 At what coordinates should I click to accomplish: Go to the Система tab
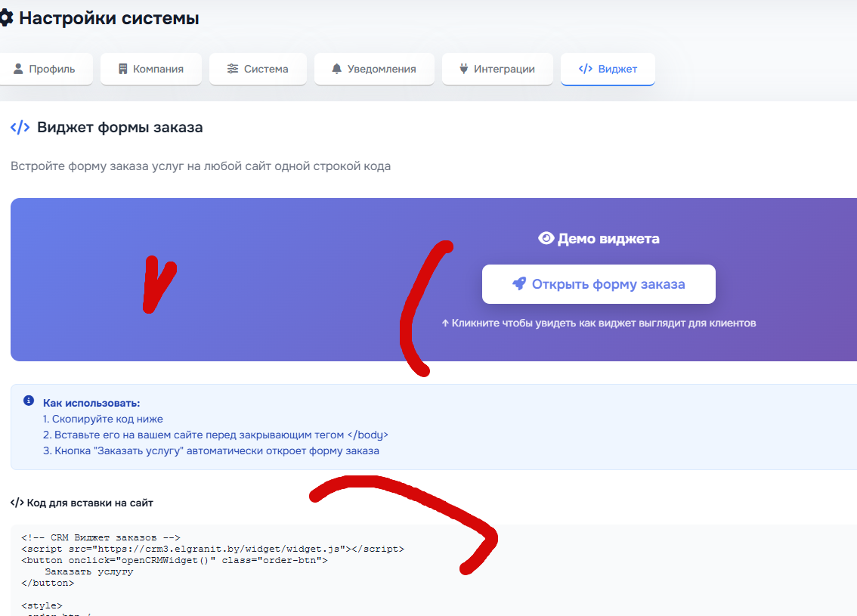click(258, 69)
